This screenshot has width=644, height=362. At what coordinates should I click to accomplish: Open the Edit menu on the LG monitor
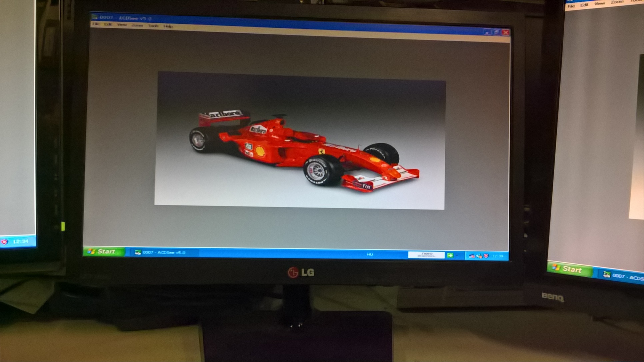108,24
